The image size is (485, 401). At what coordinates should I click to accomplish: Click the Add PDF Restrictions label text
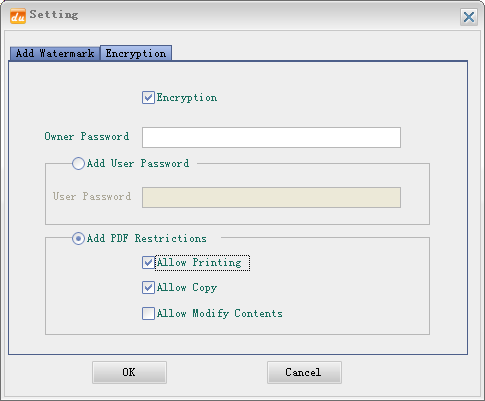pyautogui.click(x=147, y=239)
